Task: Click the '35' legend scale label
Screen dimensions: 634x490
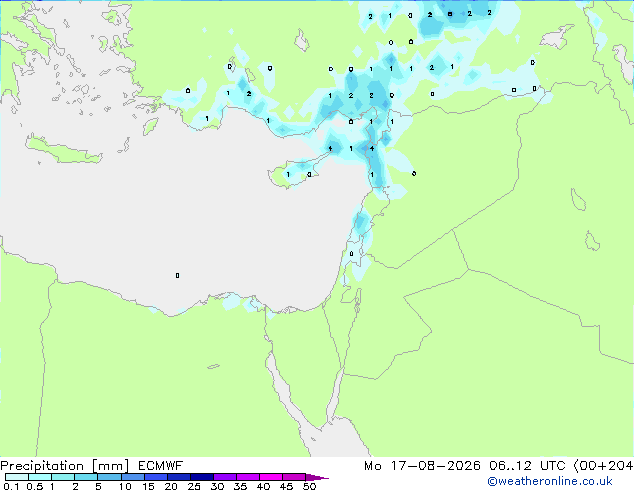Action: tap(240, 486)
